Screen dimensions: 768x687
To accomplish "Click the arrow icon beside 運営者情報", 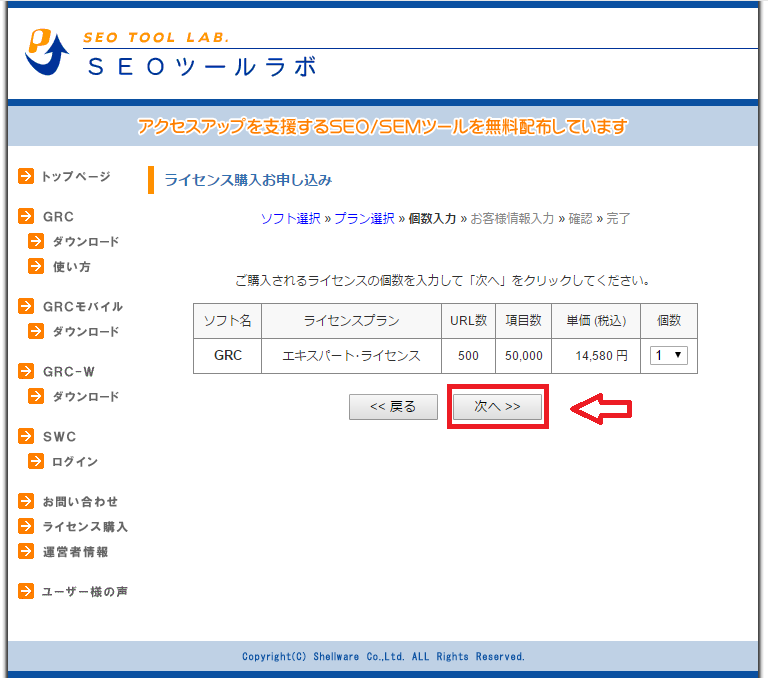I will (26, 551).
